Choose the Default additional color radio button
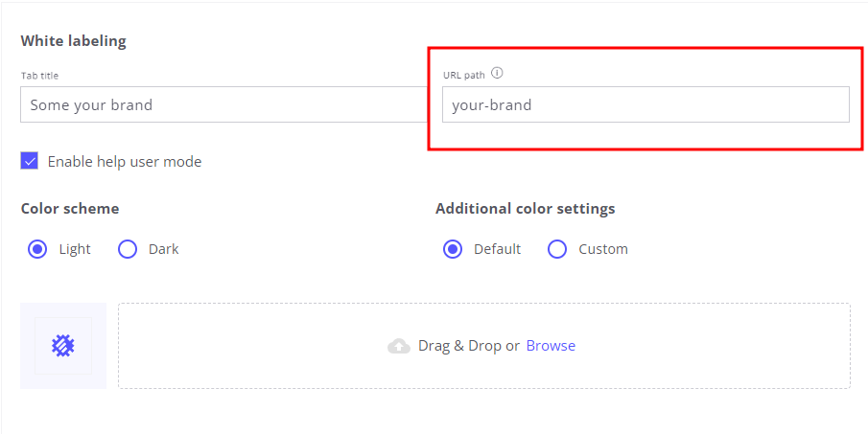Screen dimensions: 868x434 (x=453, y=249)
